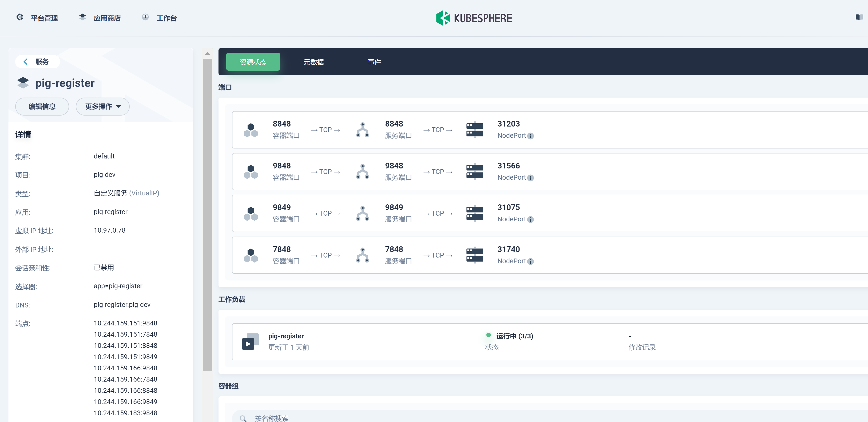868x422 pixels.
Task: Click the sidebar vertical scrollbar thumb
Action: [x=208, y=214]
